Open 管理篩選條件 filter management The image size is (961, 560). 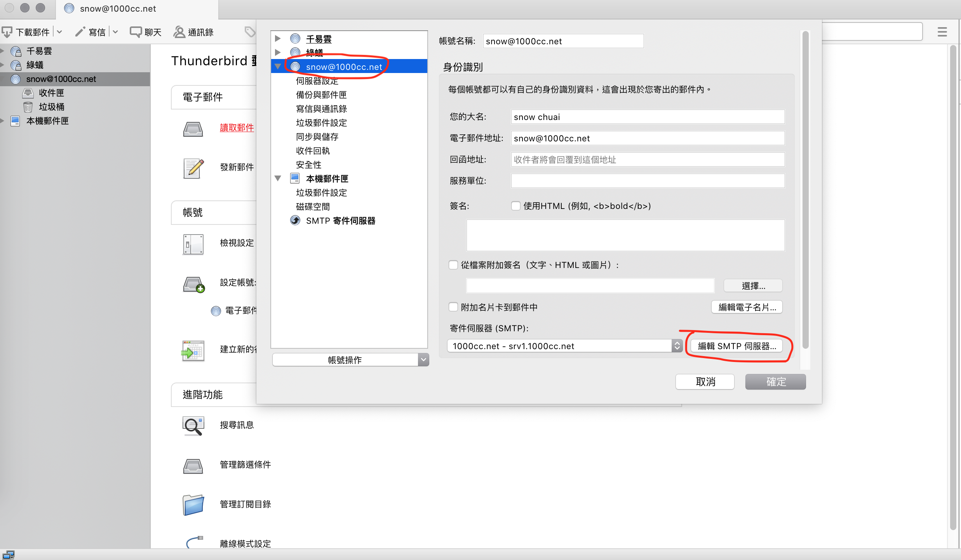tap(245, 464)
